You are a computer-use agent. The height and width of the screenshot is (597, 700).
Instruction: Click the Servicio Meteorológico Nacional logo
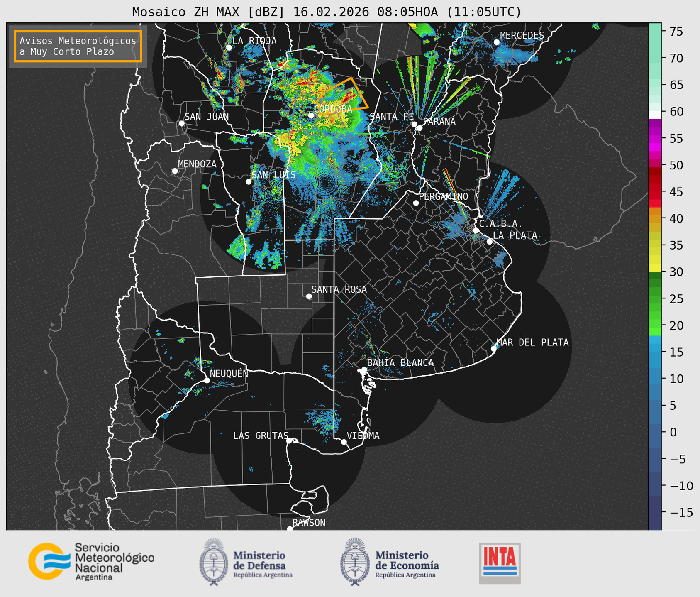(x=90, y=561)
